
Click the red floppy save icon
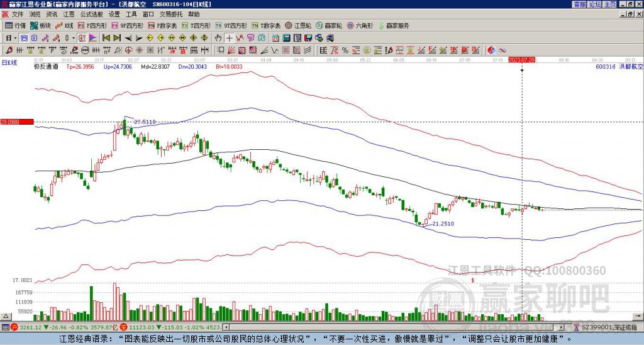tap(308, 38)
